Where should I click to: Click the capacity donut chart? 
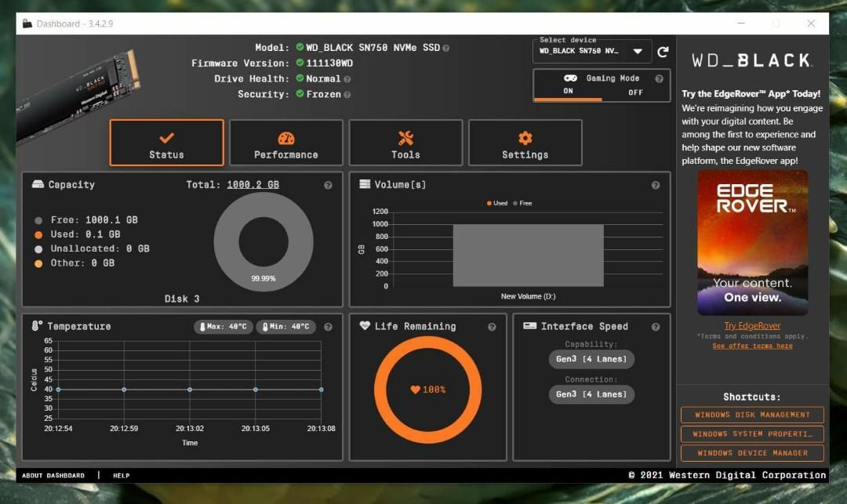264,241
